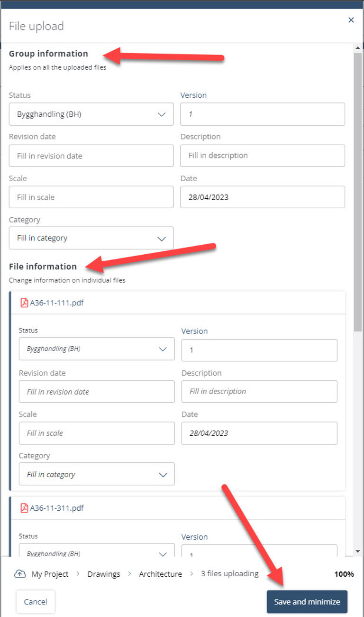The width and height of the screenshot is (364, 617).
Task: Click the Version field for A36-11-111.pdf
Action: [259, 350]
